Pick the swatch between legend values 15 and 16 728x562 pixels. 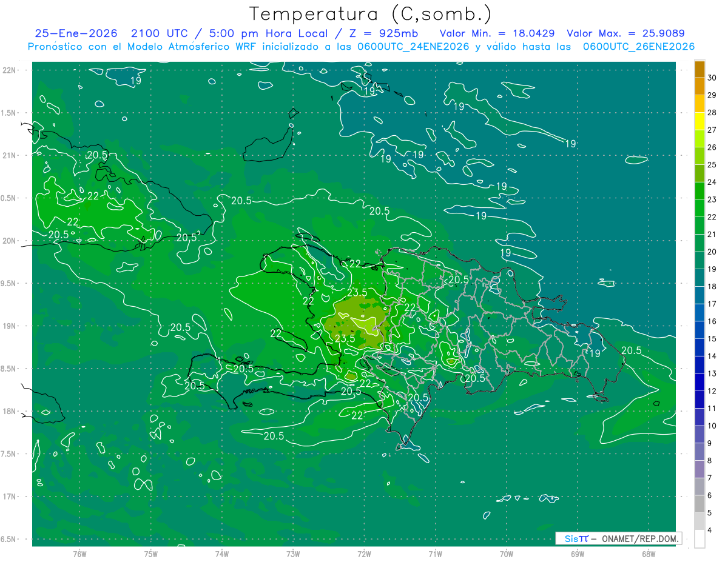click(x=699, y=330)
